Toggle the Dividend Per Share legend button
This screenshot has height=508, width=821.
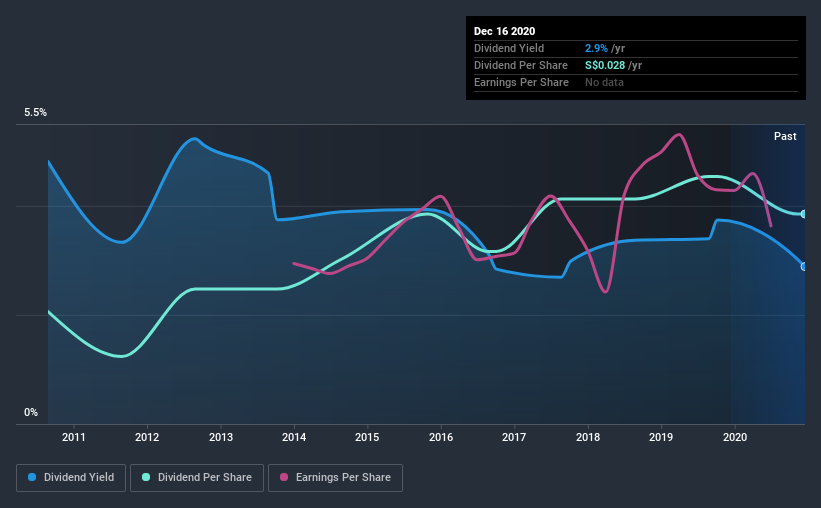tap(197, 478)
